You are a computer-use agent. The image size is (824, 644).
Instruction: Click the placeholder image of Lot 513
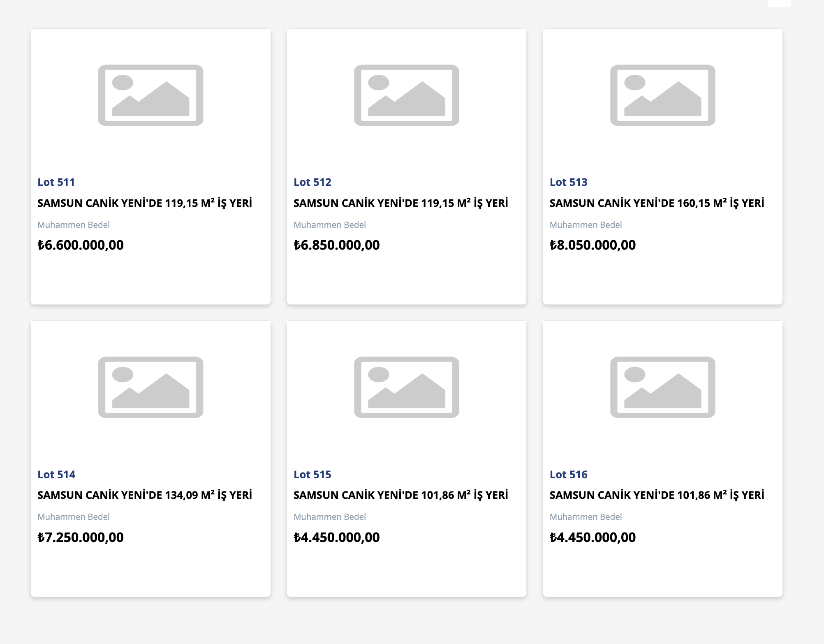coord(662,95)
